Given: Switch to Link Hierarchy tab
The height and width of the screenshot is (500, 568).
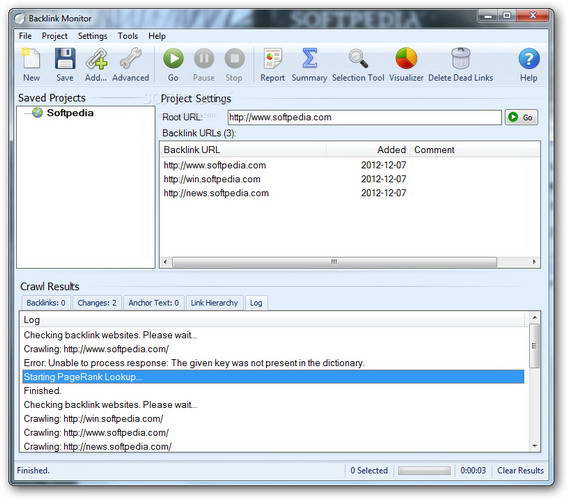Looking at the screenshot, I should pyautogui.click(x=214, y=303).
